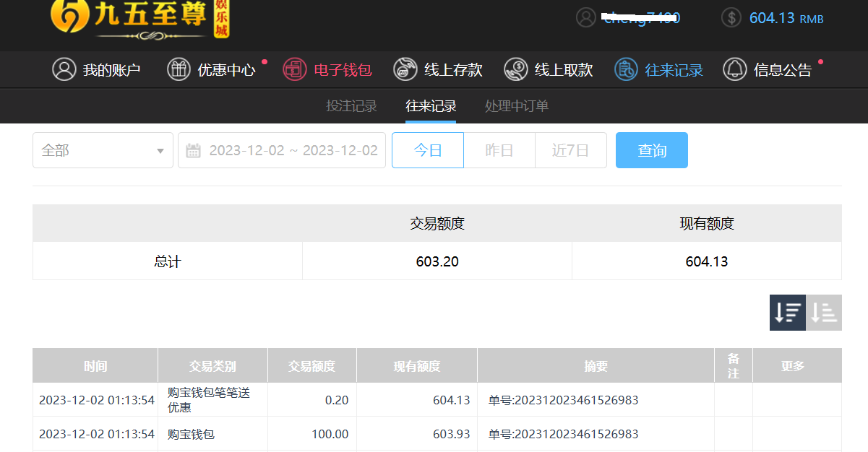Viewport: 868px width, 452px height.
Task: Click the 交易类别 column header
Action: (212, 365)
